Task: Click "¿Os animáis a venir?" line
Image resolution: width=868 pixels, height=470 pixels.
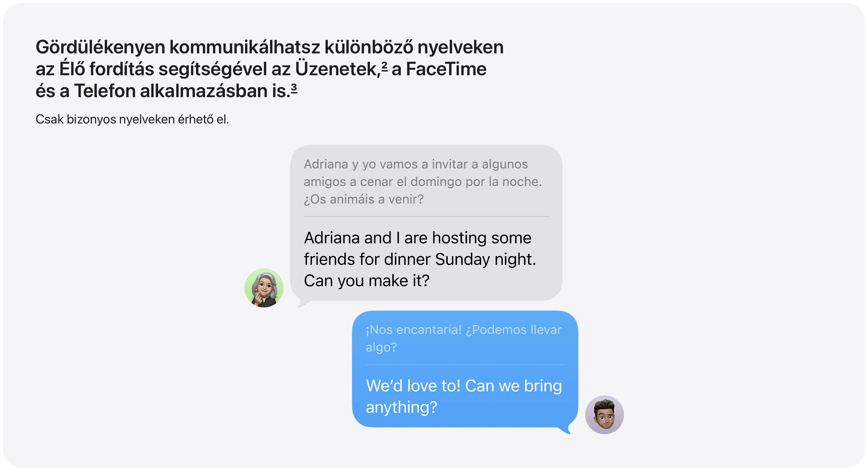Action: click(363, 199)
